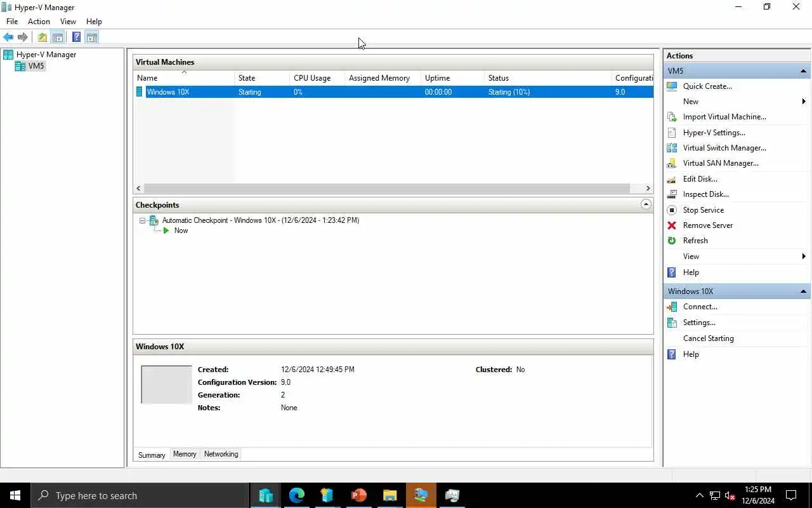Open File Explorer from taskbar
This screenshot has width=812, height=508.
click(390, 495)
